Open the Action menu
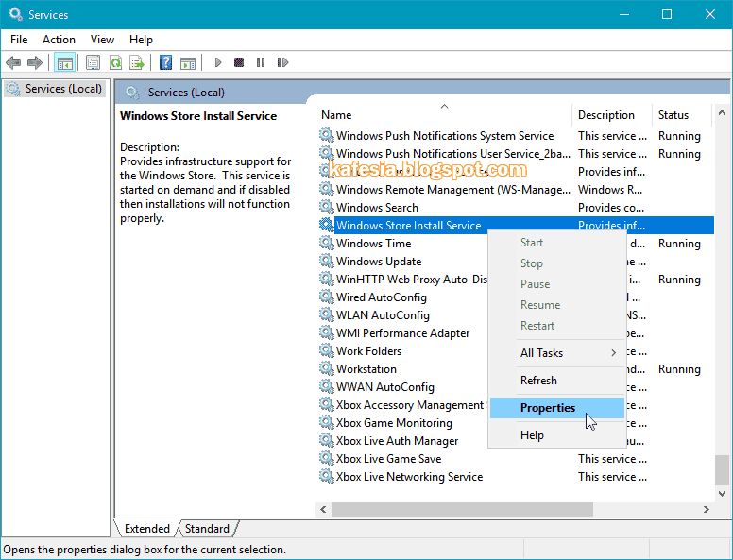 (59, 40)
